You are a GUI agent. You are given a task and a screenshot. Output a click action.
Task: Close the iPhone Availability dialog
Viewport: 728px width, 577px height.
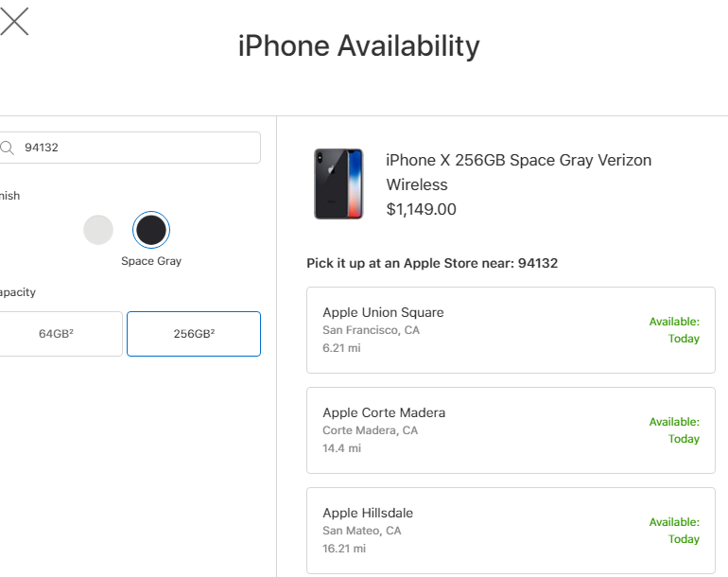coord(14,22)
